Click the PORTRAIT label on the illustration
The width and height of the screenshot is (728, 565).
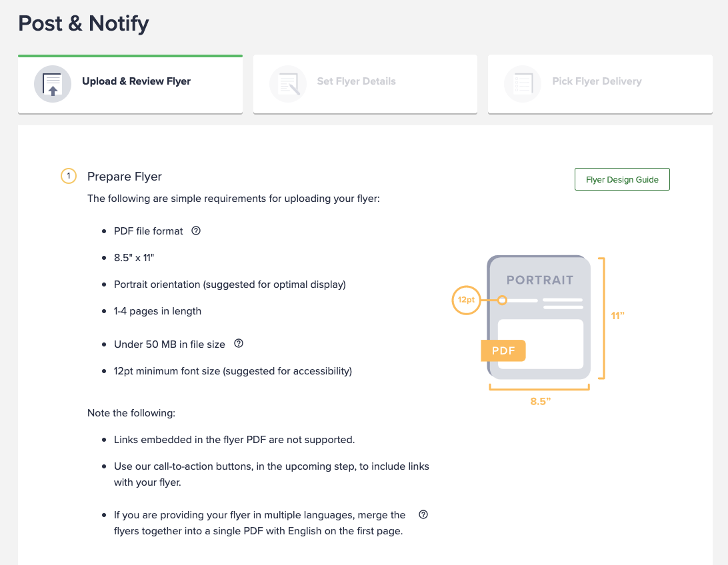coord(540,281)
